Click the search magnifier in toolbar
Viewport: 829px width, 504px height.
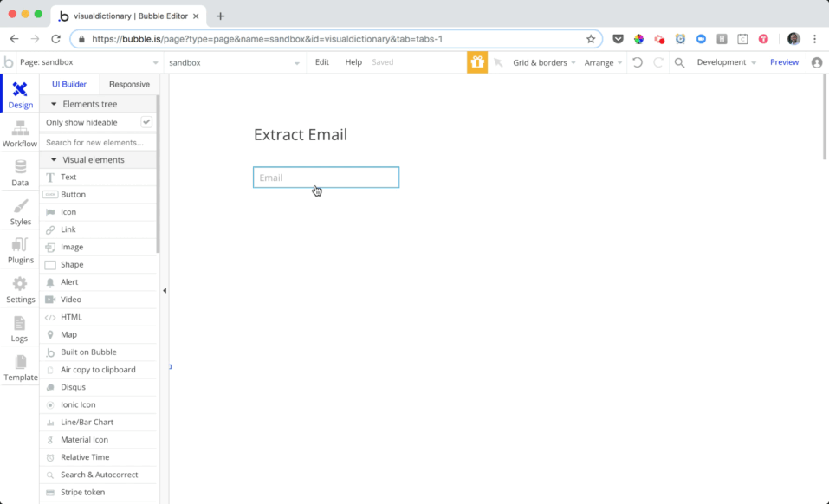(679, 63)
